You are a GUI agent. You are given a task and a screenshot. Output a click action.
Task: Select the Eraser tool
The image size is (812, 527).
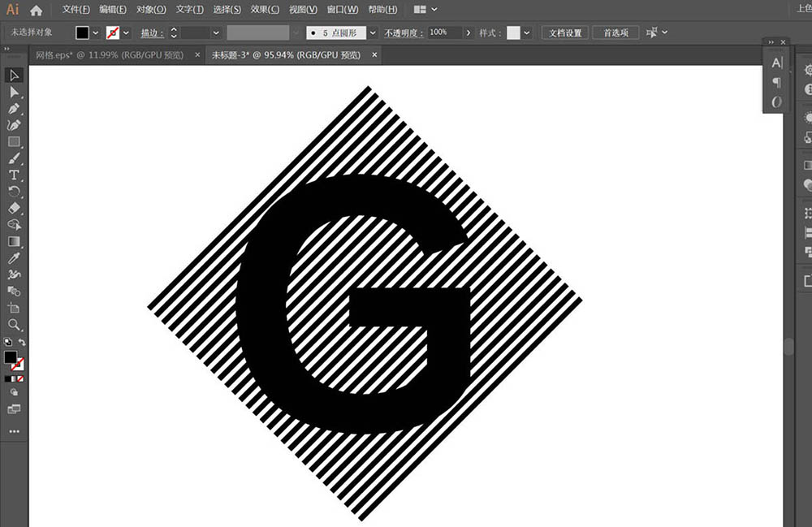pyautogui.click(x=14, y=208)
